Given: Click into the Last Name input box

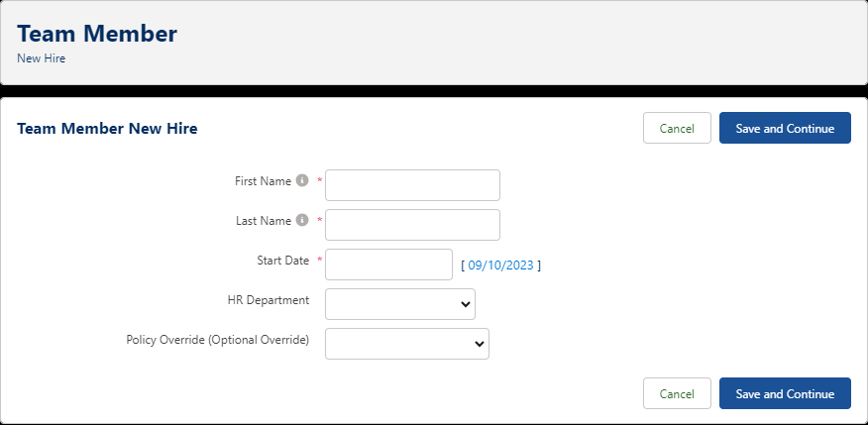Looking at the screenshot, I should (412, 225).
